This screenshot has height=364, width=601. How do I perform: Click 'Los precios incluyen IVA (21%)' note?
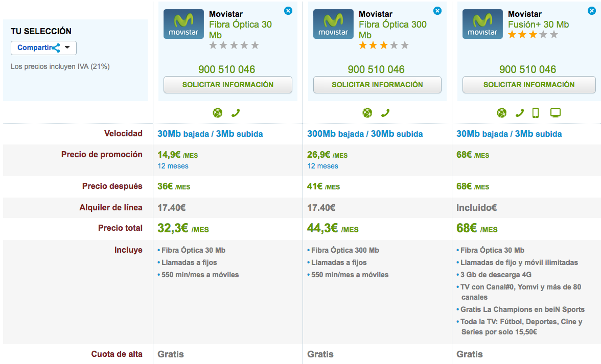click(x=60, y=66)
